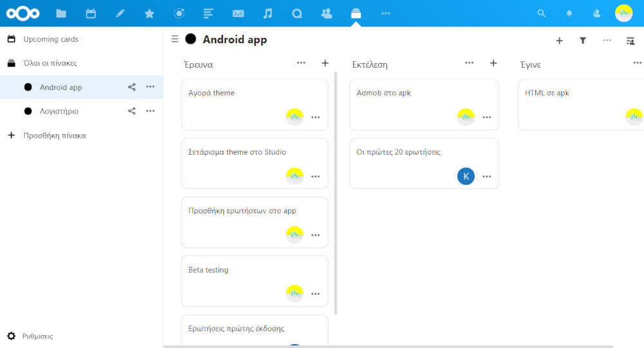Open the Calendar app icon
Screen dimensions: 644x348
tap(91, 13)
